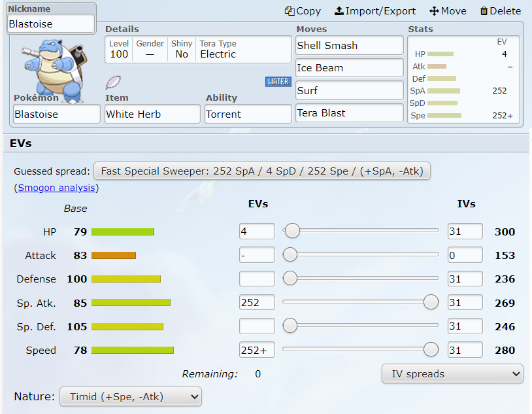Change Gender in the Details box
This screenshot has width=532, height=414.
coord(150,49)
